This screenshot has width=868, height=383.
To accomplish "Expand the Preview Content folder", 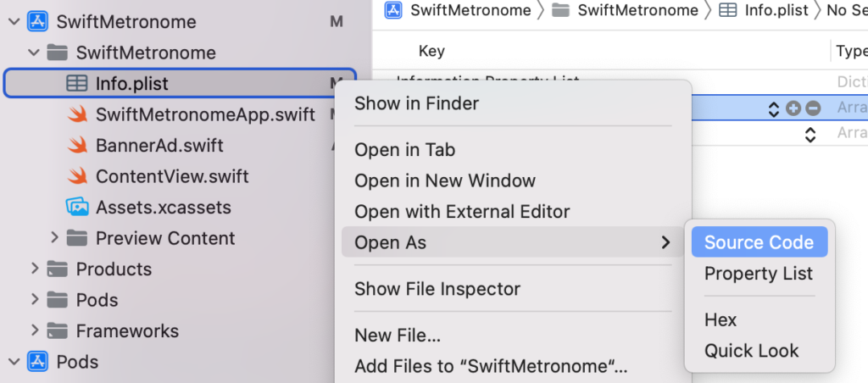I will [x=54, y=238].
